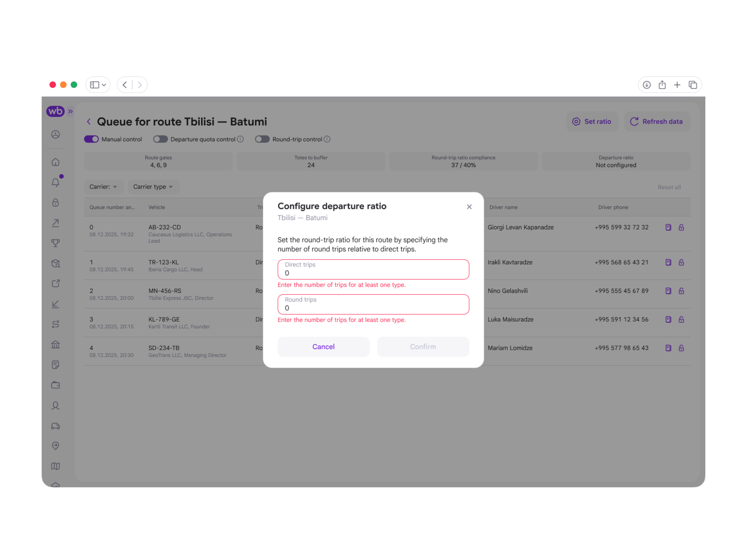
Task: Open the route icon in sidebar
Action: click(x=55, y=325)
